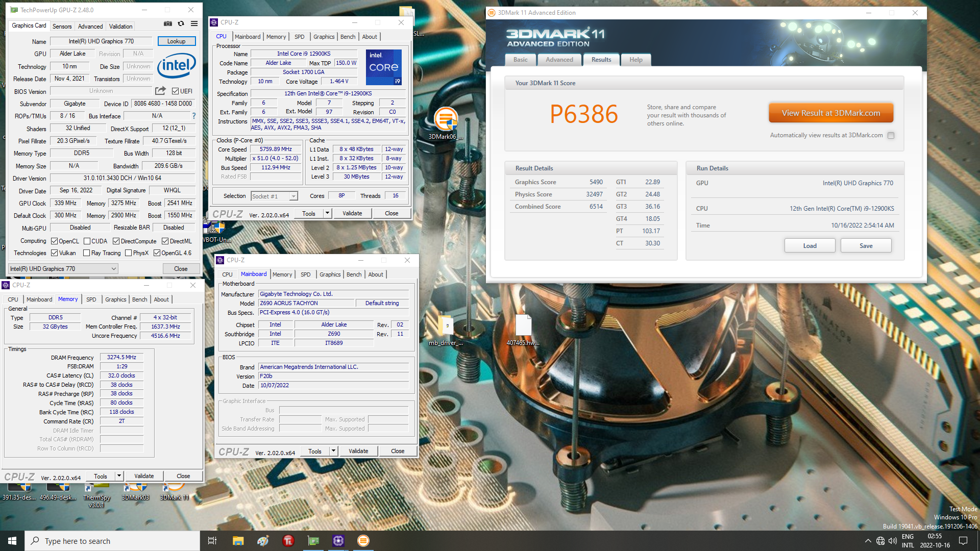Click the Load button in 3DMark 11
980x551 pixels.
(810, 246)
